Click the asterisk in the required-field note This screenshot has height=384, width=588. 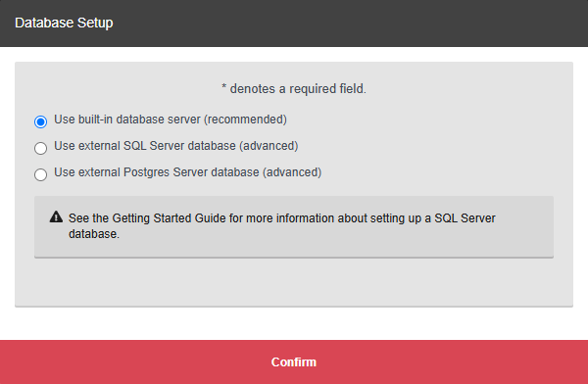pyautogui.click(x=223, y=87)
